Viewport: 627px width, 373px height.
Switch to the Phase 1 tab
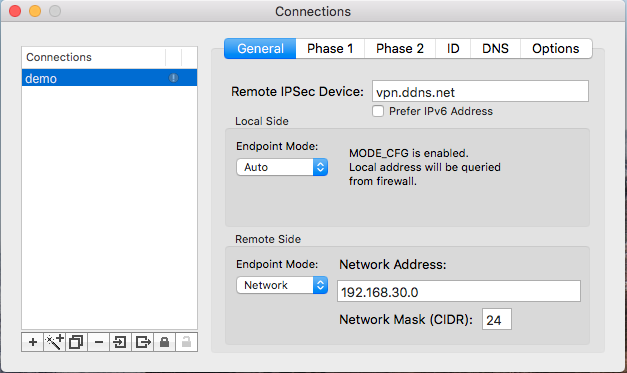point(330,49)
